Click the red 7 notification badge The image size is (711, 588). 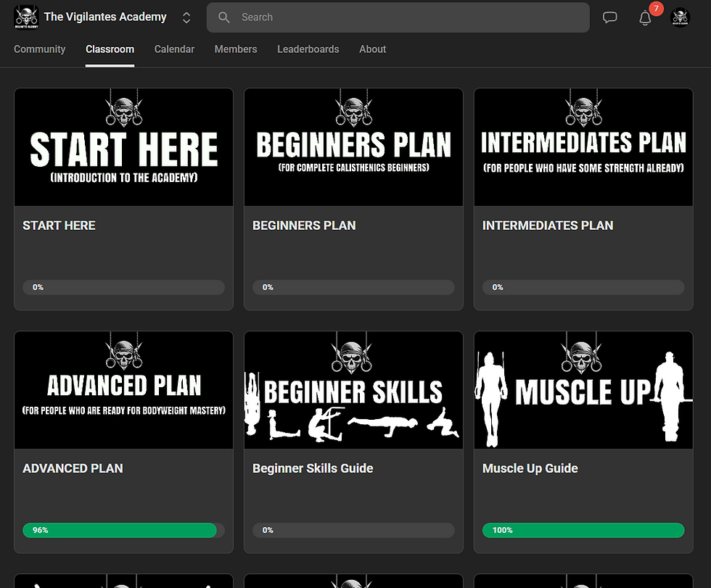point(656,9)
